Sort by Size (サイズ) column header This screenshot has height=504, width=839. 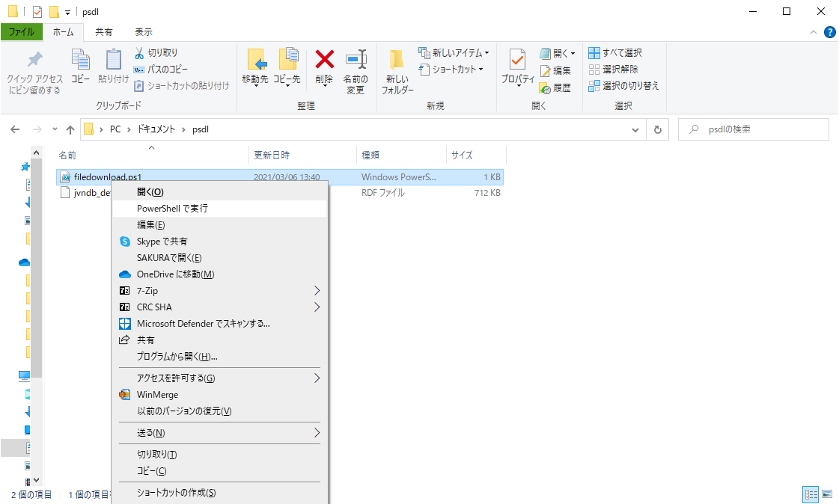point(476,155)
